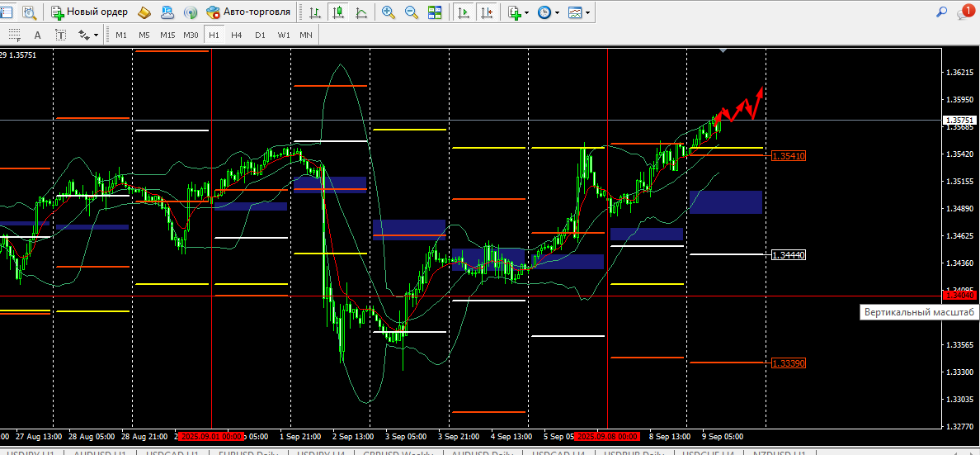Select the D1 timeframe

260,35
